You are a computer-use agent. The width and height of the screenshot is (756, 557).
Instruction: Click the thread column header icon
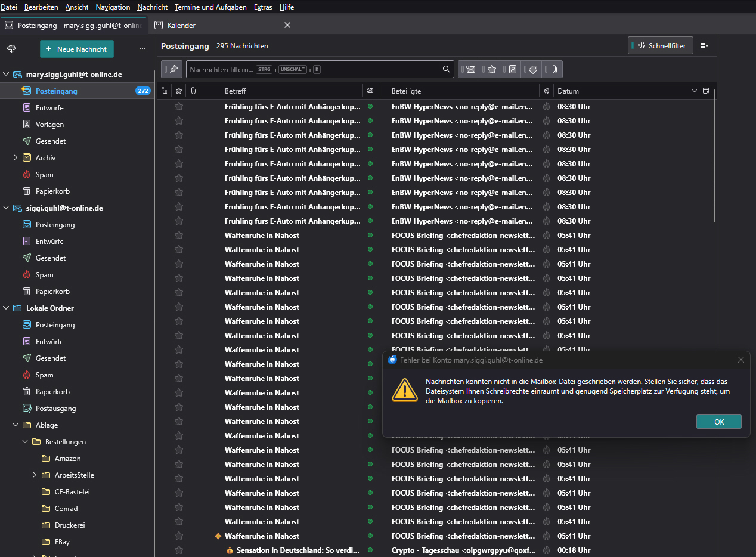[x=165, y=91]
